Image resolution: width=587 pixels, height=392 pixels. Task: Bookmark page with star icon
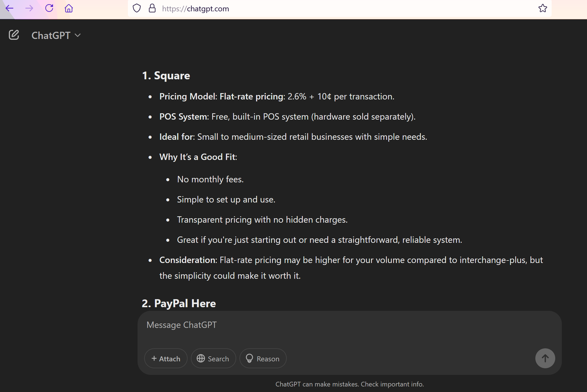[543, 8]
